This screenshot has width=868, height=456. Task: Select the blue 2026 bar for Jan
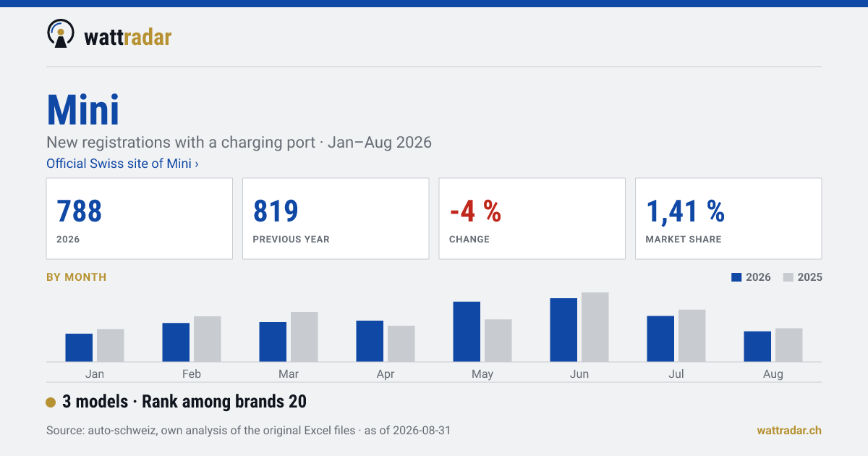[79, 347]
